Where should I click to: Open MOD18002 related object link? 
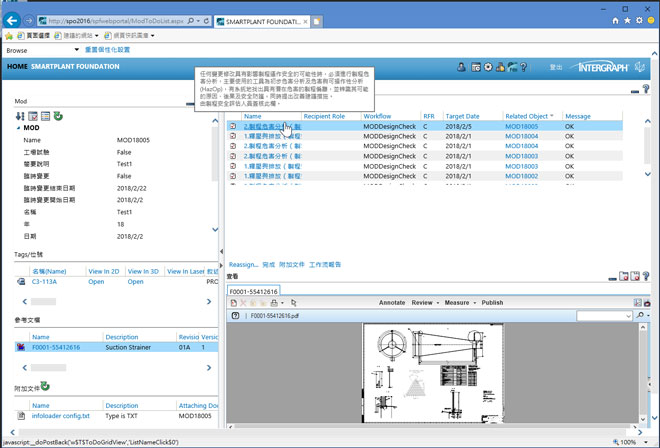click(x=522, y=176)
